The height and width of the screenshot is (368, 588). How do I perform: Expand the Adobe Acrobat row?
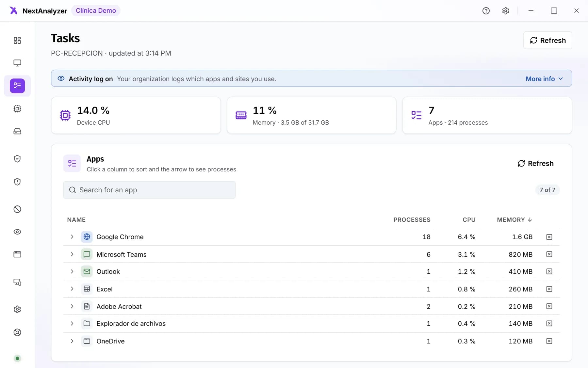click(x=72, y=306)
